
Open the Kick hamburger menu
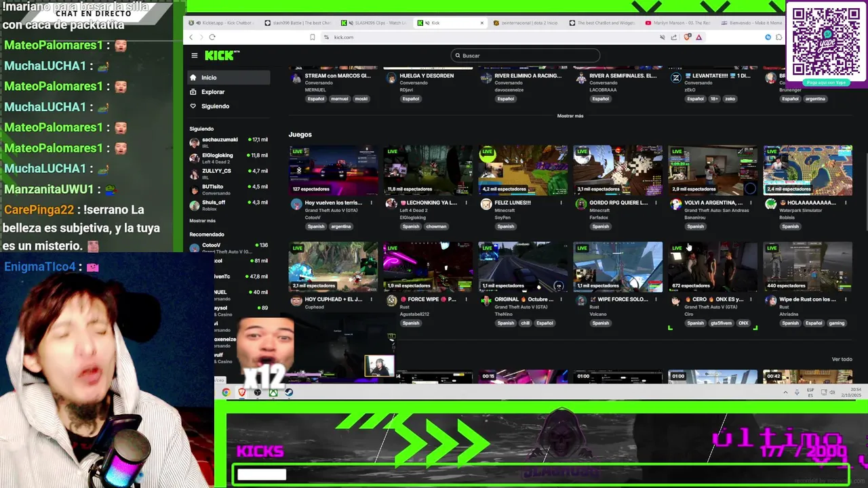[x=194, y=56]
